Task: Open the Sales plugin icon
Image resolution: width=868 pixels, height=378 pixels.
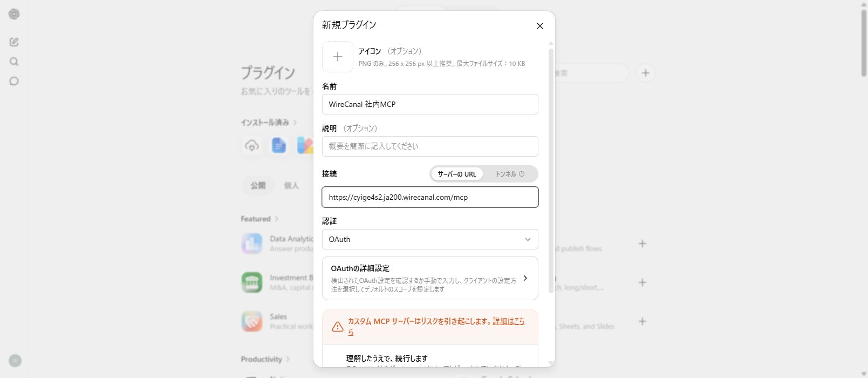Action: tap(252, 321)
